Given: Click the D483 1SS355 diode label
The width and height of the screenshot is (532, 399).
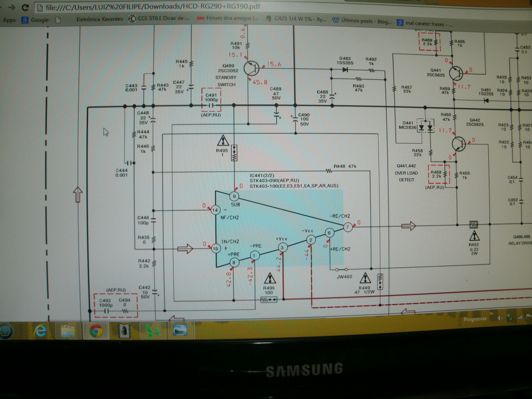Looking at the screenshot, I should (345, 61).
